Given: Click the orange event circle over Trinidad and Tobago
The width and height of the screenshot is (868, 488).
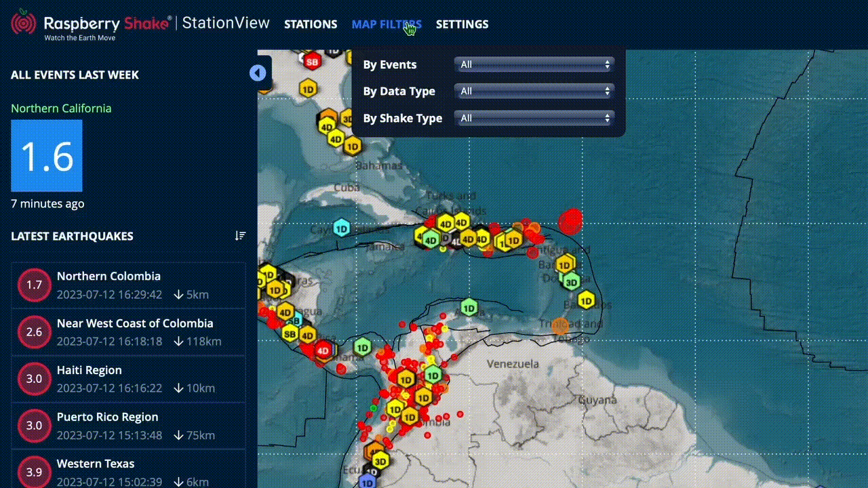Looking at the screenshot, I should pyautogui.click(x=559, y=326).
